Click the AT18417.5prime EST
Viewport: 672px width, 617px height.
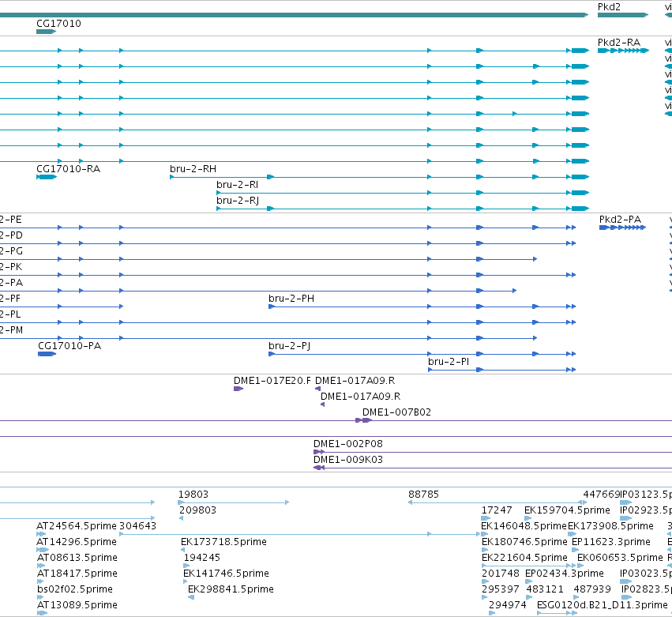click(x=39, y=581)
